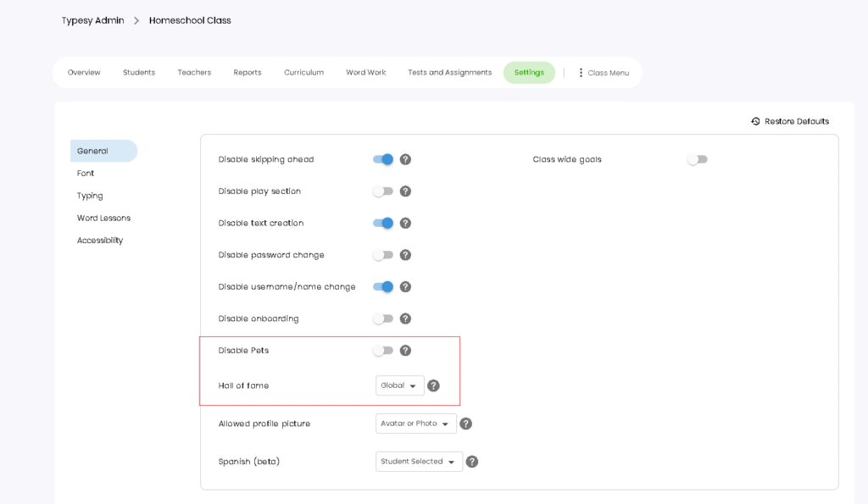Viewport: 868px width, 504px height.
Task: Open the Word Work tab
Action: pyautogui.click(x=366, y=73)
